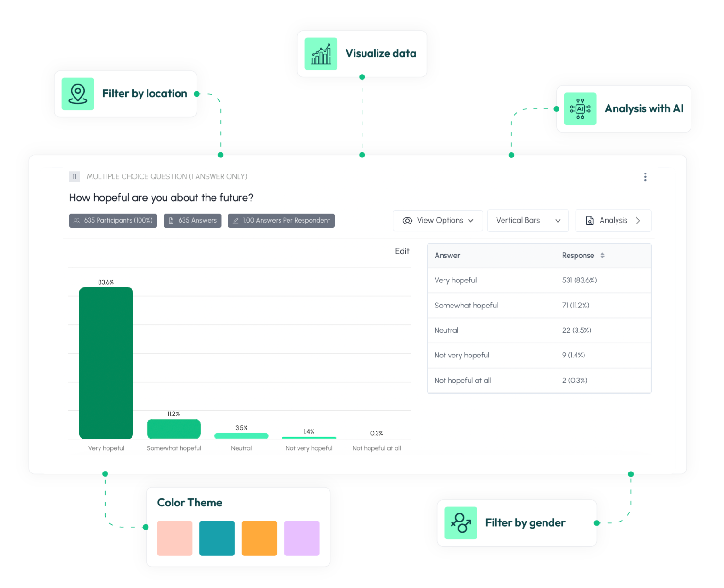This screenshot has height=588, width=724.
Task: Click the Multiple Choice Question type label
Action: 167,177
